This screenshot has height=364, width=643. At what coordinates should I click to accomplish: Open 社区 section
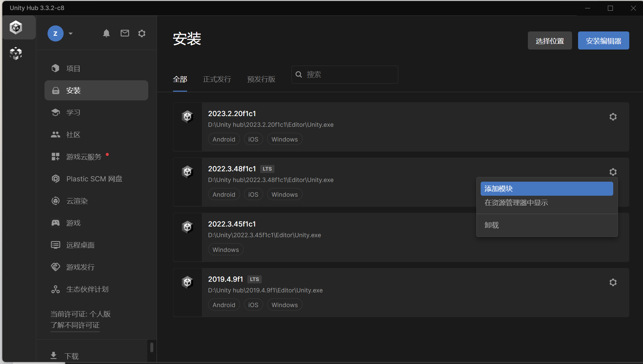(x=96, y=134)
